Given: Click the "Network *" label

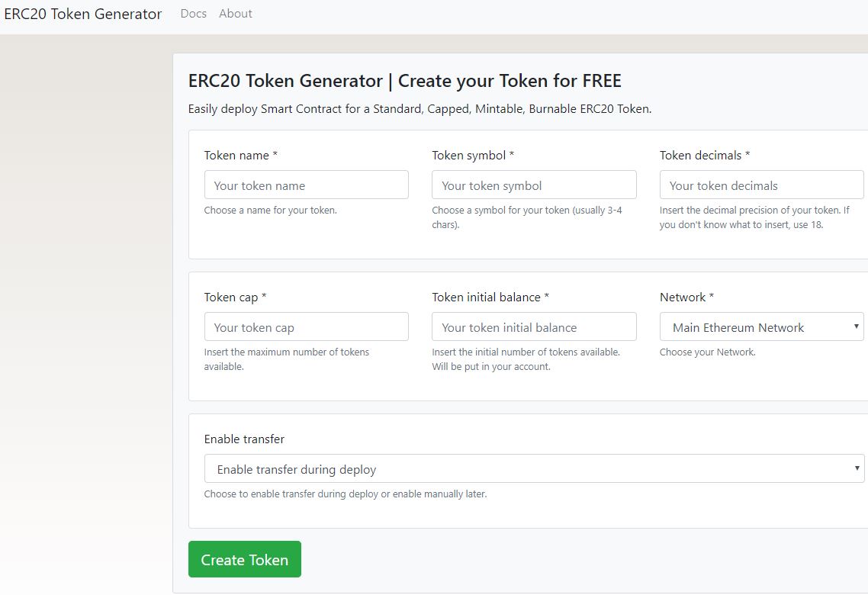Looking at the screenshot, I should [x=686, y=297].
